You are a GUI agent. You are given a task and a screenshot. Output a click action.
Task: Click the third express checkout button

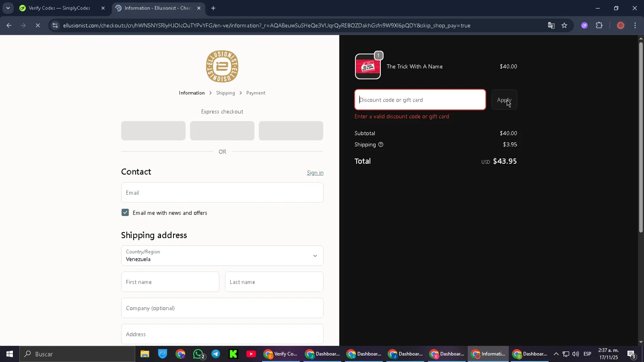click(291, 131)
